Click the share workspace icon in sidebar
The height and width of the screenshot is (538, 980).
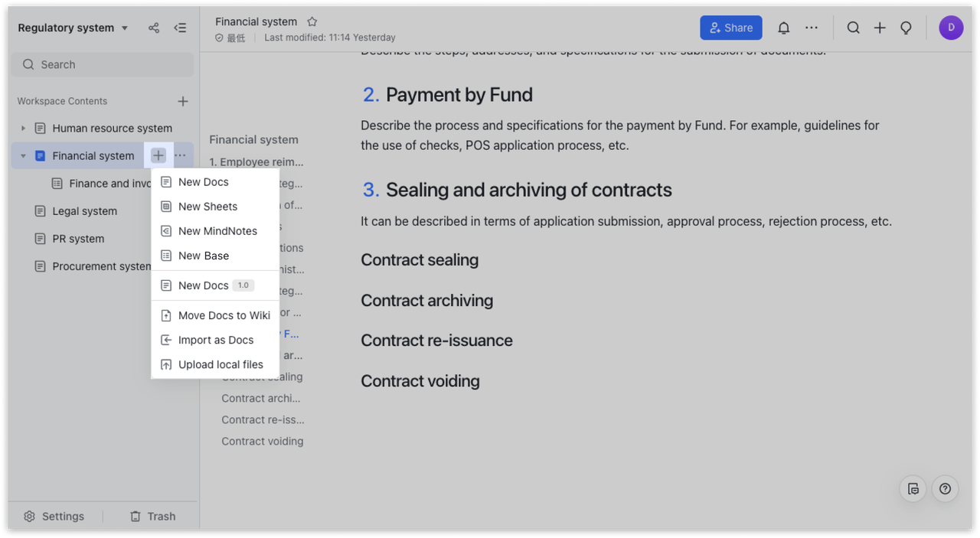[x=154, y=28]
